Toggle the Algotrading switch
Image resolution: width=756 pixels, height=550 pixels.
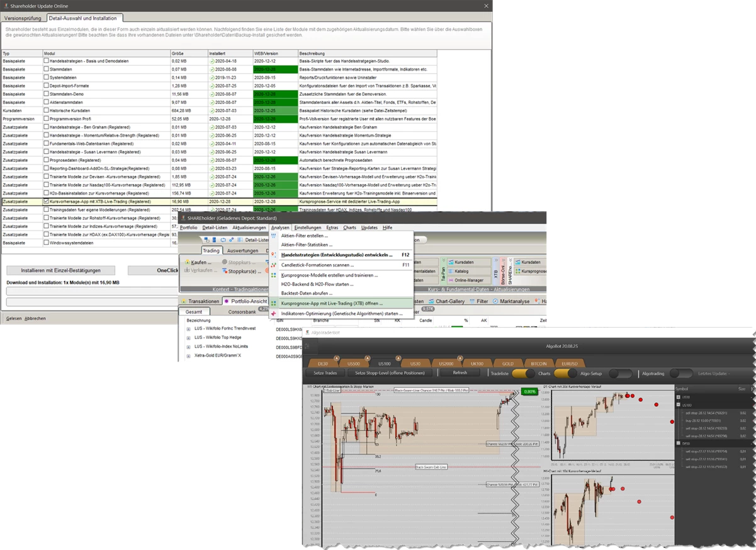(x=620, y=374)
